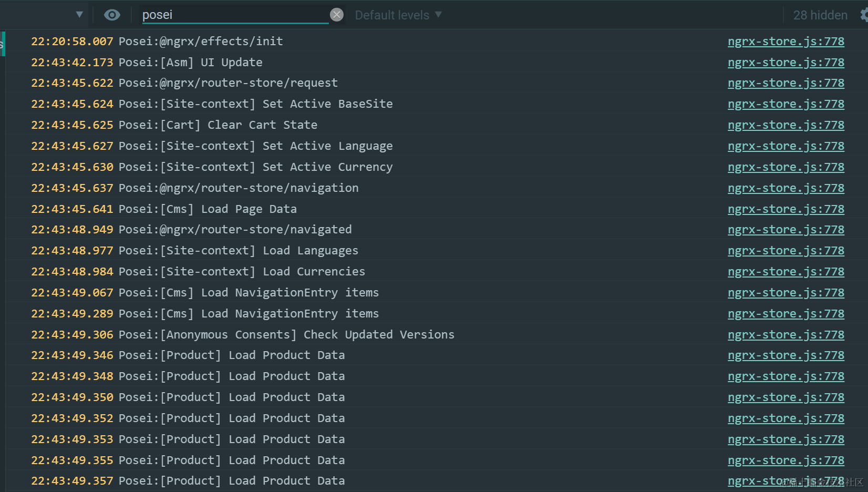Clear the 'posei' filter text
Image resolution: width=868 pixels, height=492 pixels.
[337, 15]
